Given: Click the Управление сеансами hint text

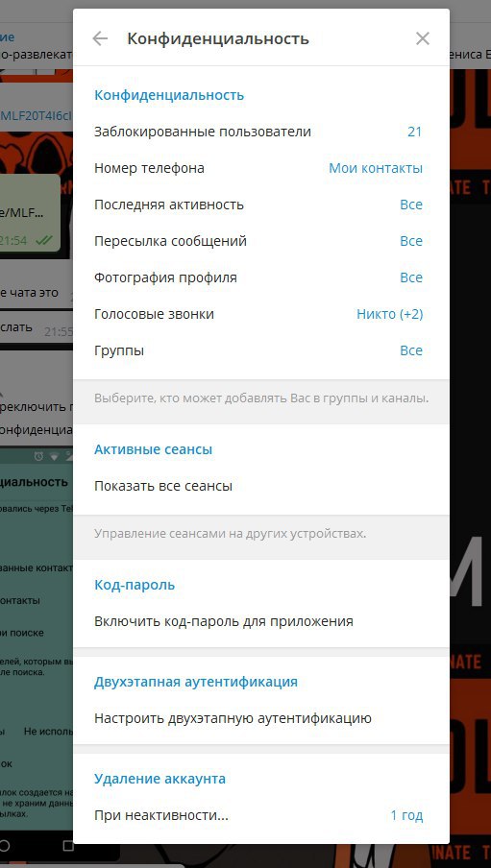Looking at the screenshot, I should [230, 534].
